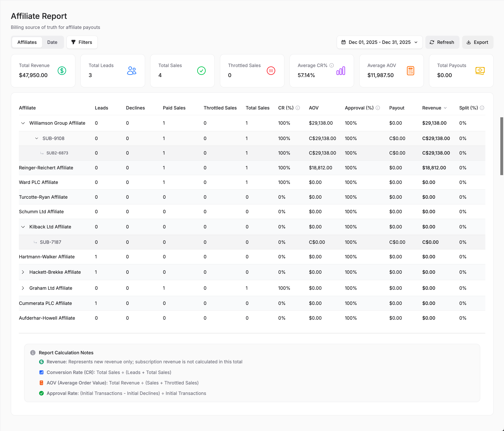Click the green Revenue note icon

click(x=41, y=362)
